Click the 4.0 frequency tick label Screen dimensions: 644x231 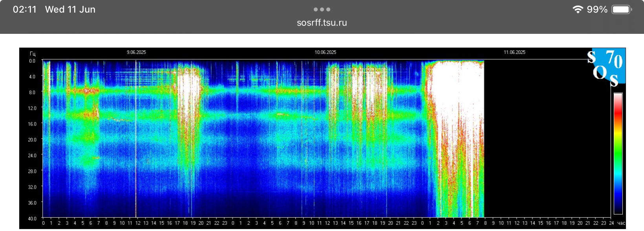[32, 77]
